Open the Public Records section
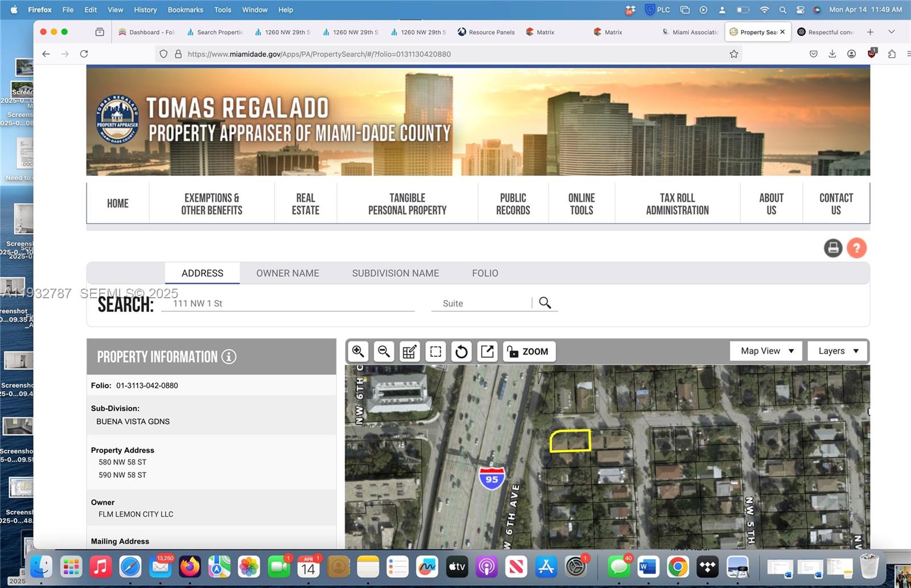The width and height of the screenshot is (911, 588). coord(512,203)
